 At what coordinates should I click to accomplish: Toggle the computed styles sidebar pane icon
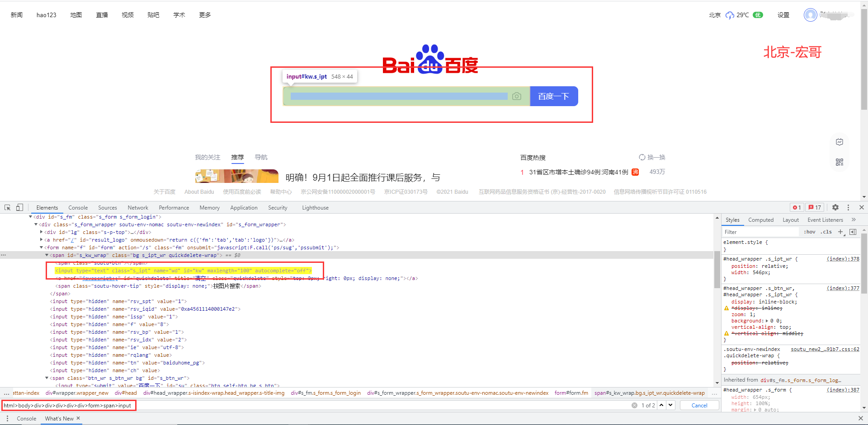click(853, 232)
